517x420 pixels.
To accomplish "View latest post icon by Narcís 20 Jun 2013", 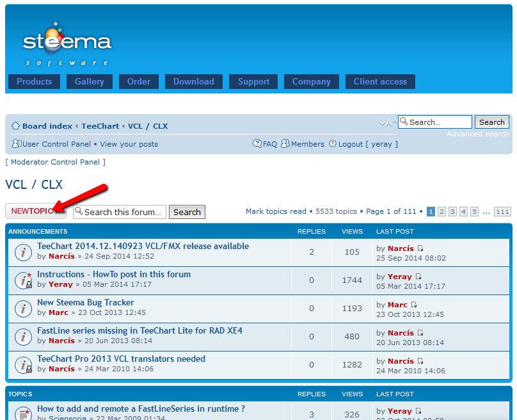I will [420, 332].
